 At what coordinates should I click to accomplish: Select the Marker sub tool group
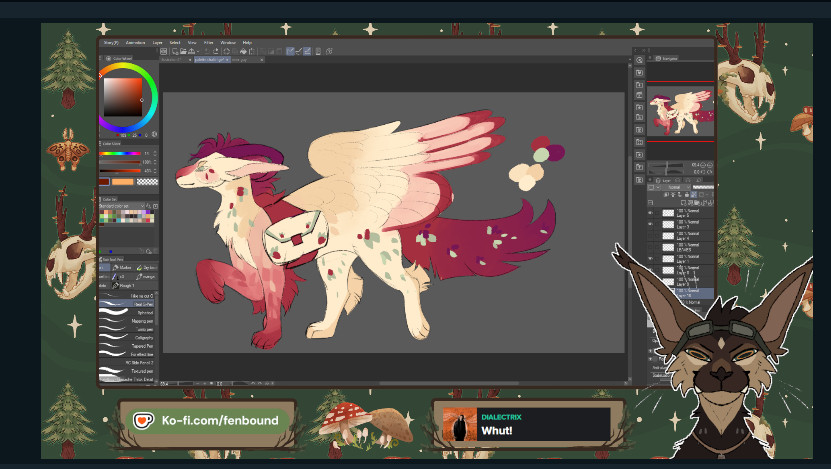121,268
